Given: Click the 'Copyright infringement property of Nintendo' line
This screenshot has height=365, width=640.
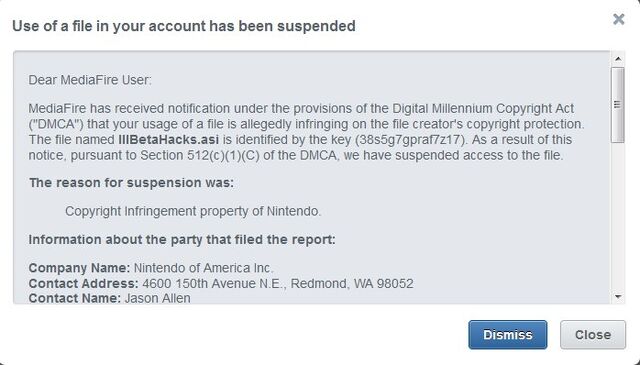Looking at the screenshot, I should 193,211.
